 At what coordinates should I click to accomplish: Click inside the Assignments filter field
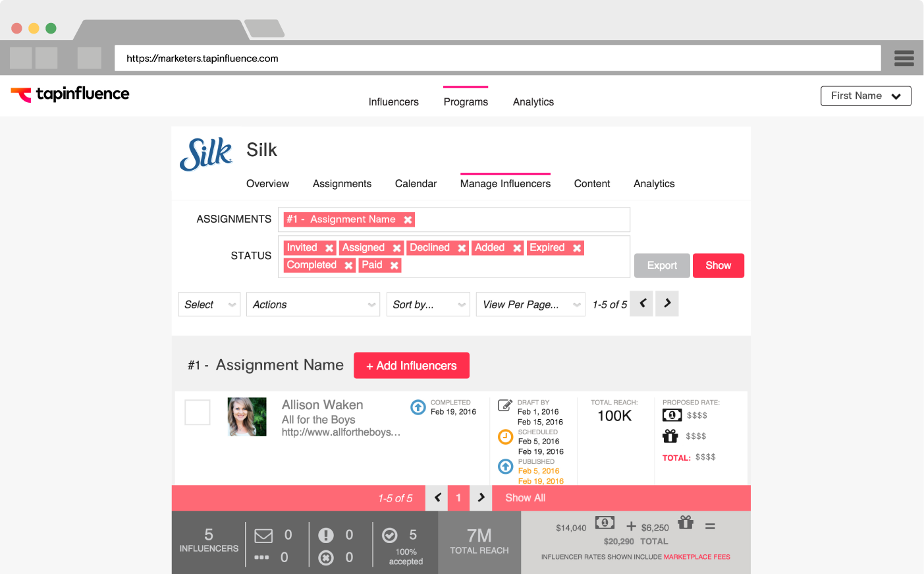click(454, 219)
